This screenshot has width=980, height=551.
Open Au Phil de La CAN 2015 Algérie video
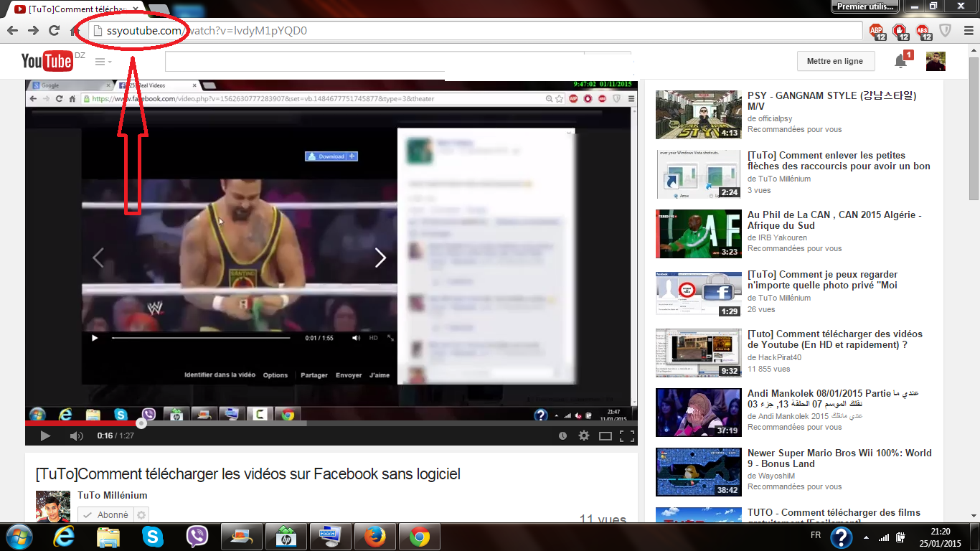(x=834, y=220)
